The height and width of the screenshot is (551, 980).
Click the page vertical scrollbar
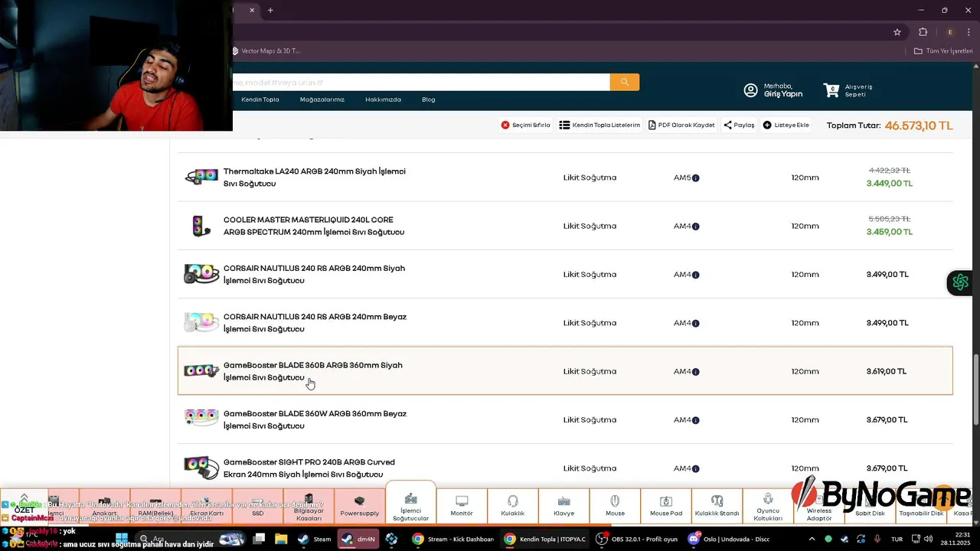coord(975,390)
